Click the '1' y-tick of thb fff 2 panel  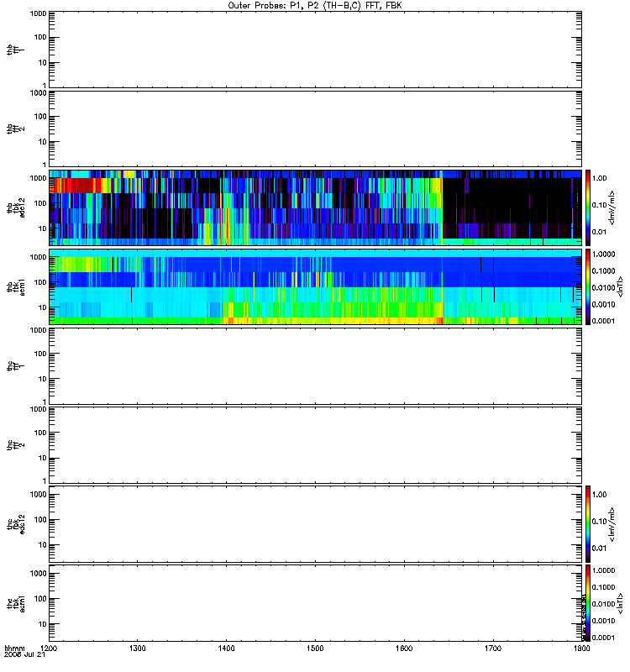pyautogui.click(x=45, y=165)
